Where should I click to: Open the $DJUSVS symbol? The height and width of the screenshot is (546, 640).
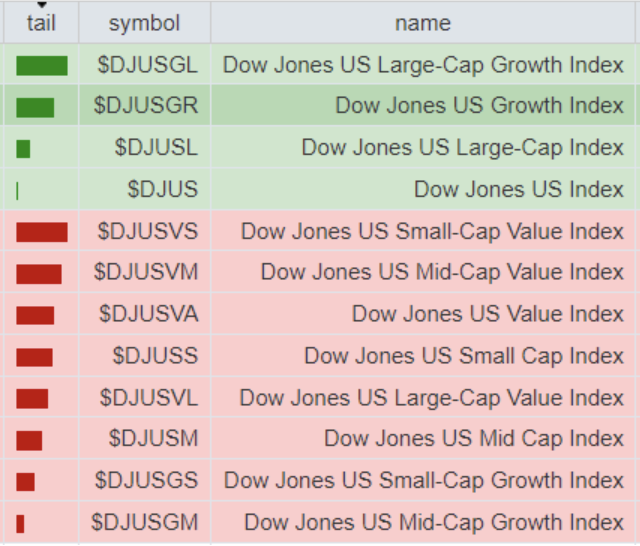(148, 231)
